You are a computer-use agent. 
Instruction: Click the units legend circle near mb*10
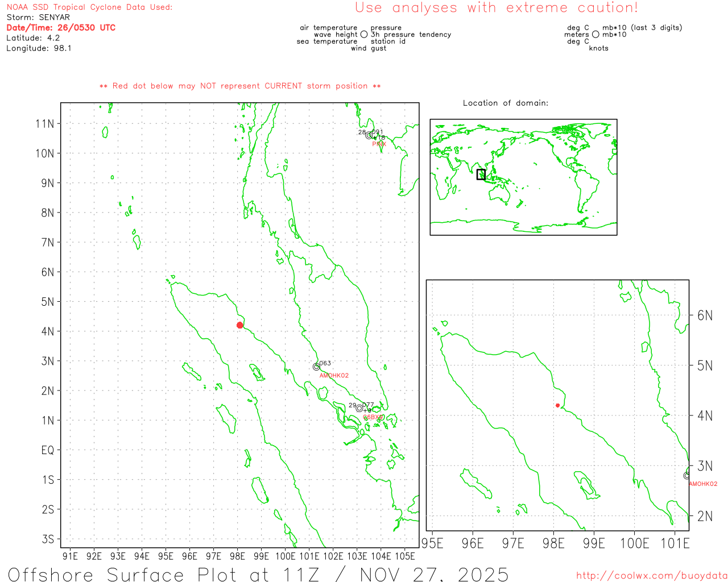click(595, 35)
